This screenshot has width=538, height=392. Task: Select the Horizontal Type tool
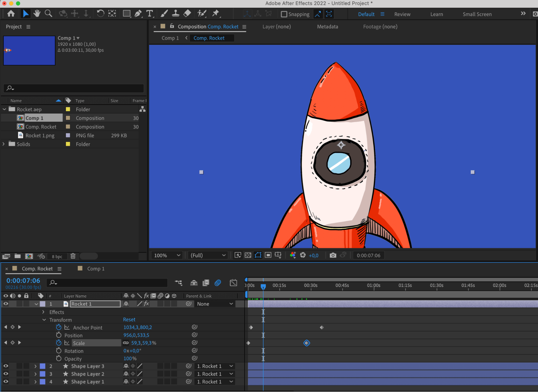point(149,13)
